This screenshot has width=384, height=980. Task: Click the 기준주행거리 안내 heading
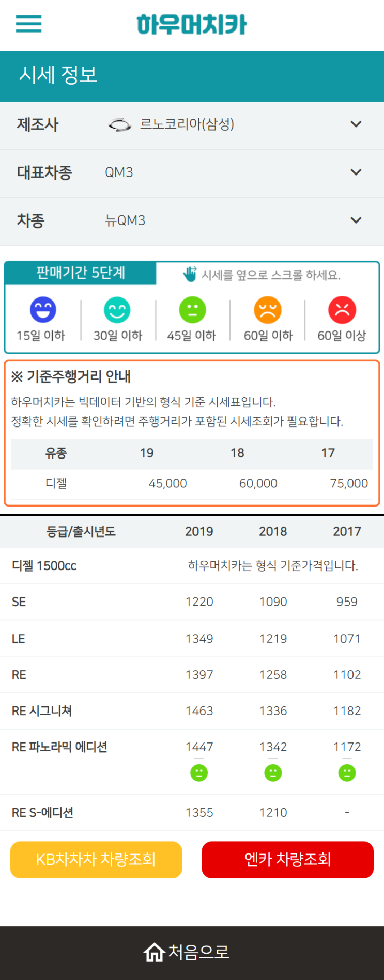[71, 376]
